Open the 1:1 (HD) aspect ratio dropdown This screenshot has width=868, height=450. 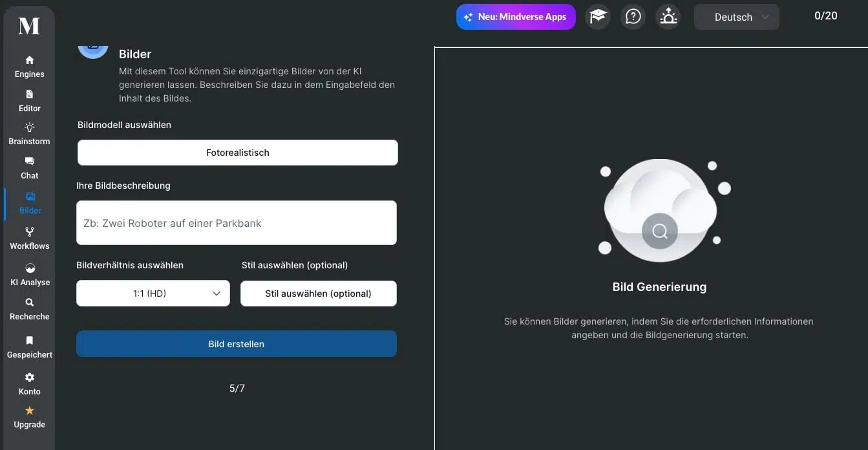pyautogui.click(x=153, y=294)
